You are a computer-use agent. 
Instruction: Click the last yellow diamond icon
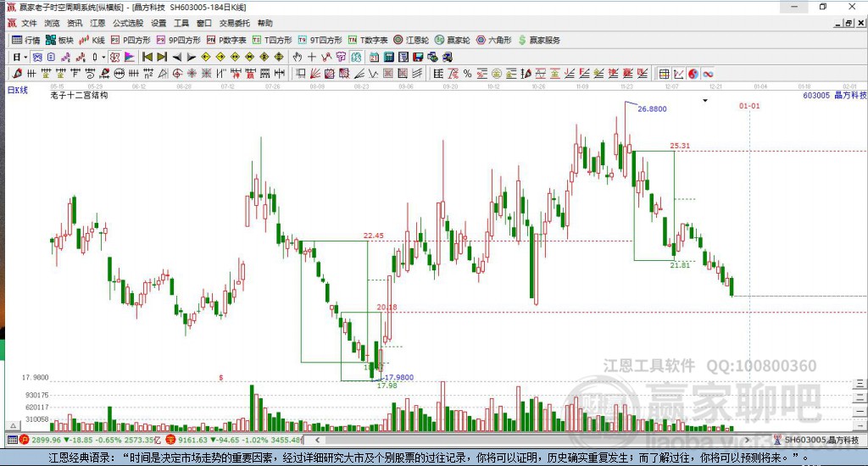coord(278,57)
